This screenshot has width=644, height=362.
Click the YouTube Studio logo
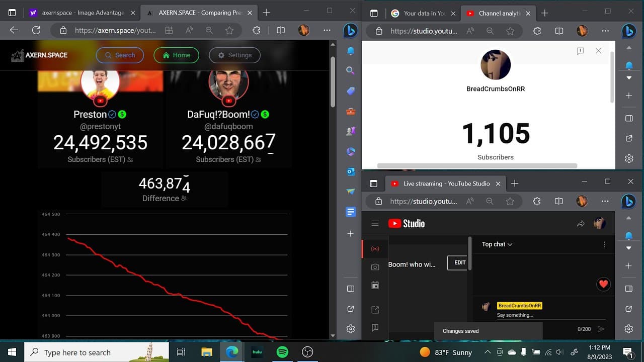coord(407,224)
